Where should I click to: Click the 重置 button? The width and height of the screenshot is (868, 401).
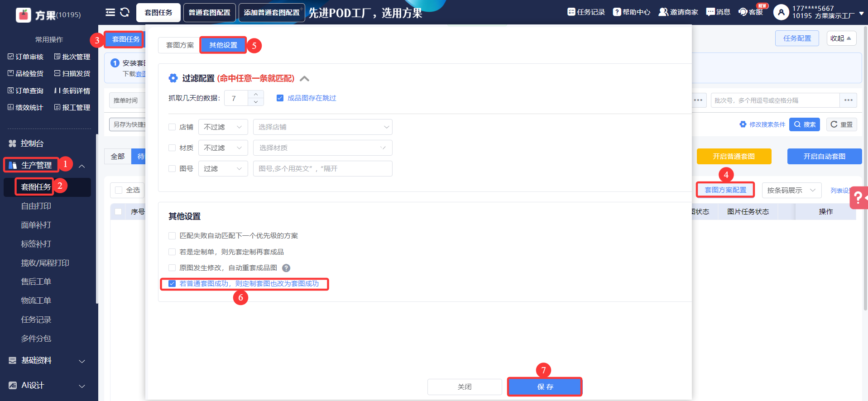[x=842, y=124]
